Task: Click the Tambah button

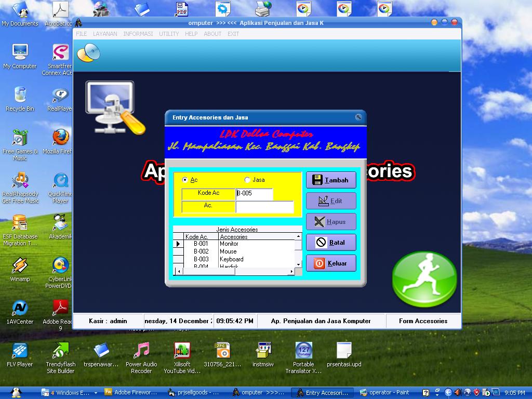Action: pos(331,180)
